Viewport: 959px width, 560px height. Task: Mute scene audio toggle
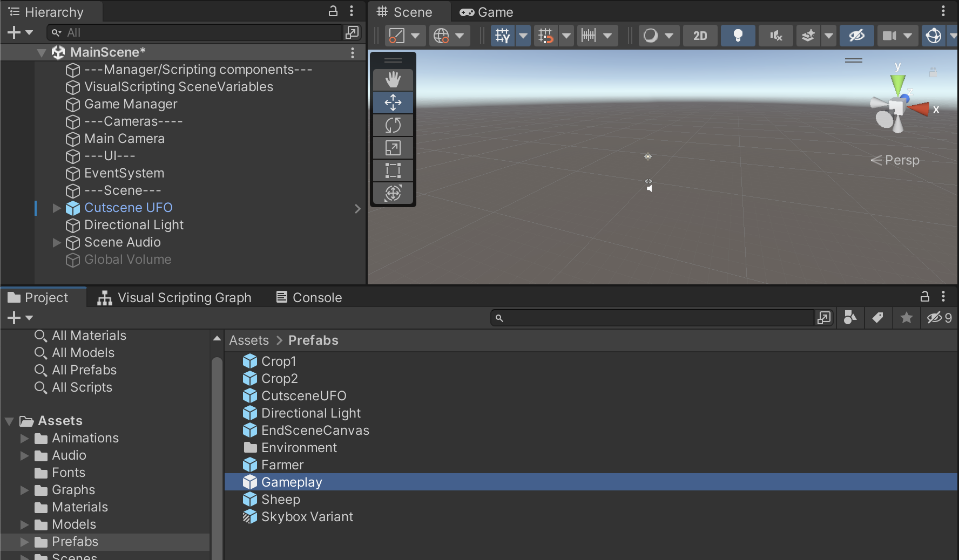[775, 36]
